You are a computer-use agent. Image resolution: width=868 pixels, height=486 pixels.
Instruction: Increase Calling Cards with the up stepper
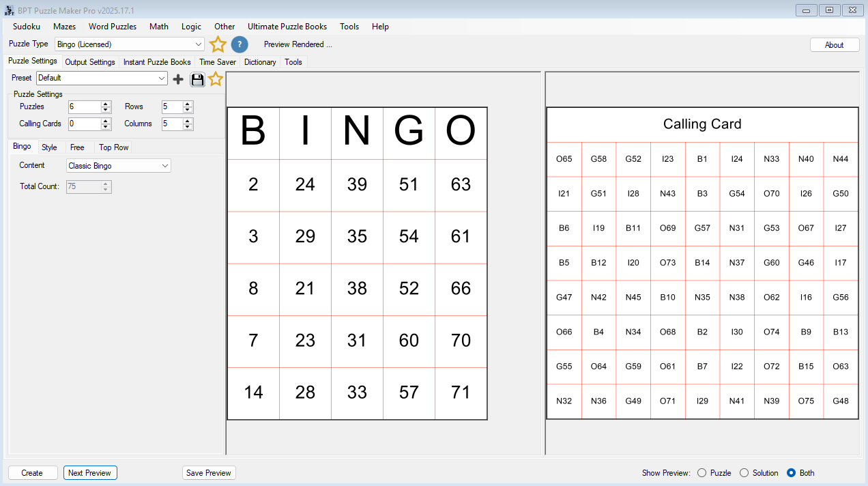(x=106, y=121)
